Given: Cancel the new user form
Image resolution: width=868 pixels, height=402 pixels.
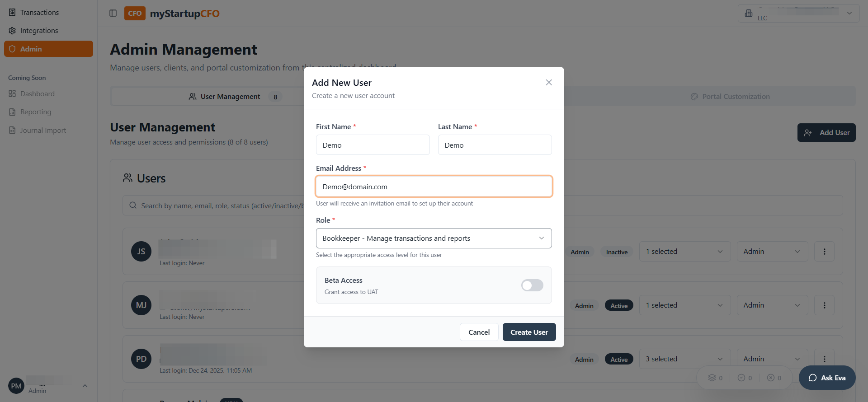Looking at the screenshot, I should click(479, 332).
